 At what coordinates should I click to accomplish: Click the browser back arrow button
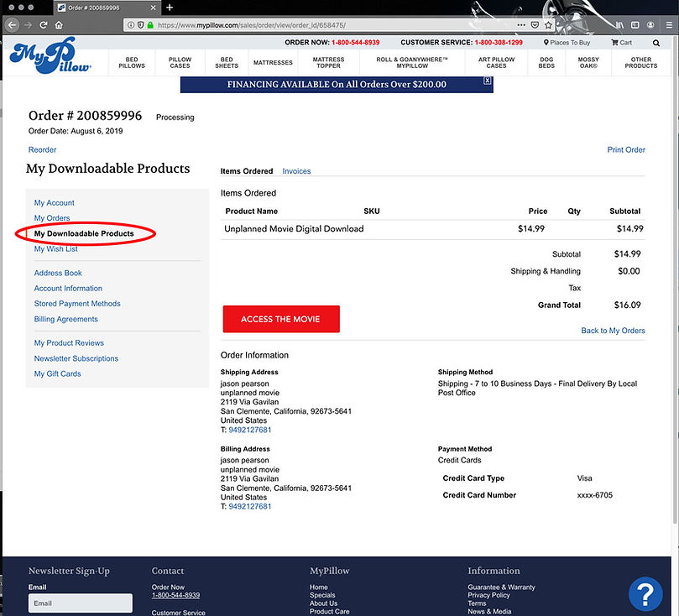click(x=12, y=24)
